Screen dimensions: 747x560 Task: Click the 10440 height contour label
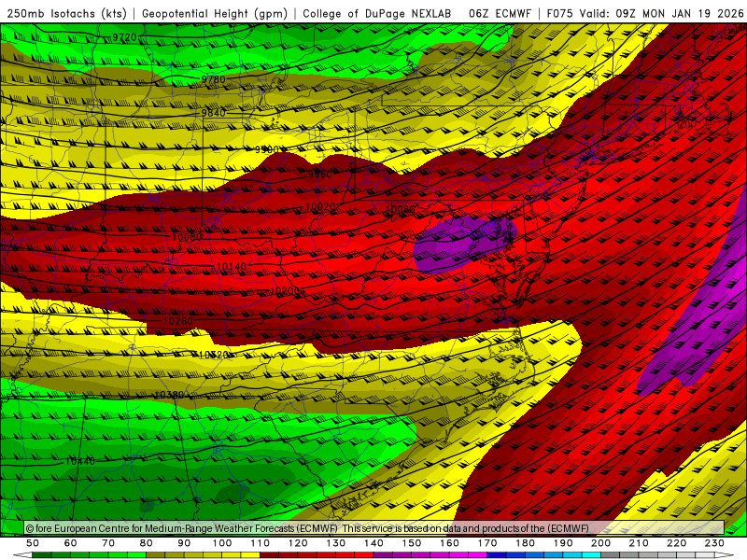pyautogui.click(x=80, y=461)
